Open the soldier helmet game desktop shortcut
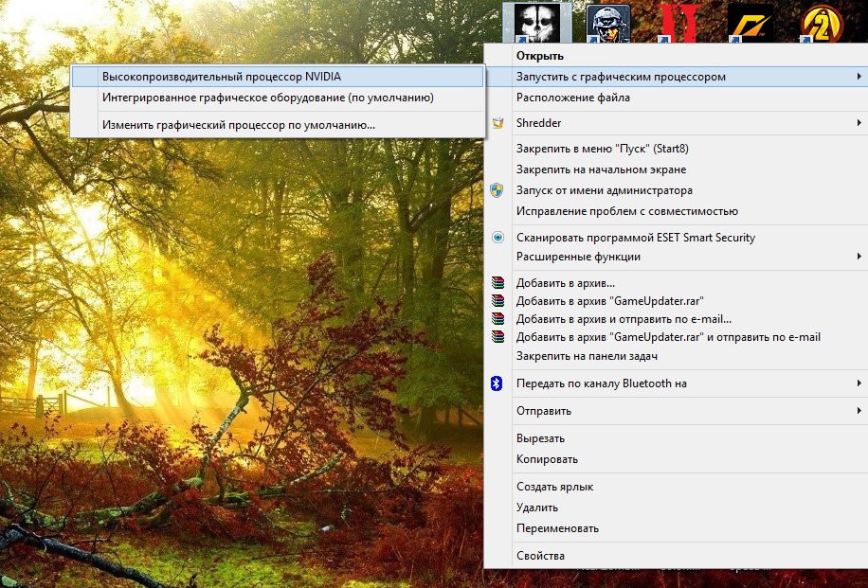Image resolution: width=868 pixels, height=588 pixels. [607, 24]
